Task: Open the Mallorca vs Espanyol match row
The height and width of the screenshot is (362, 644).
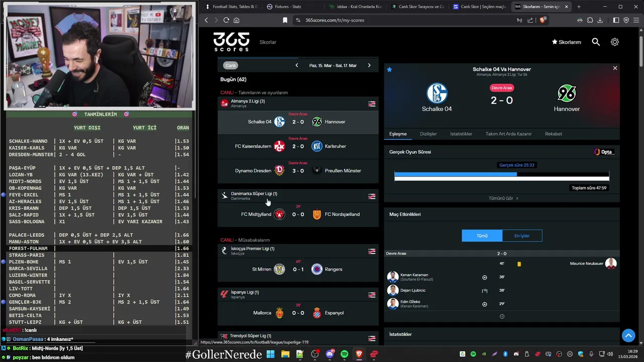Action: 298,313
